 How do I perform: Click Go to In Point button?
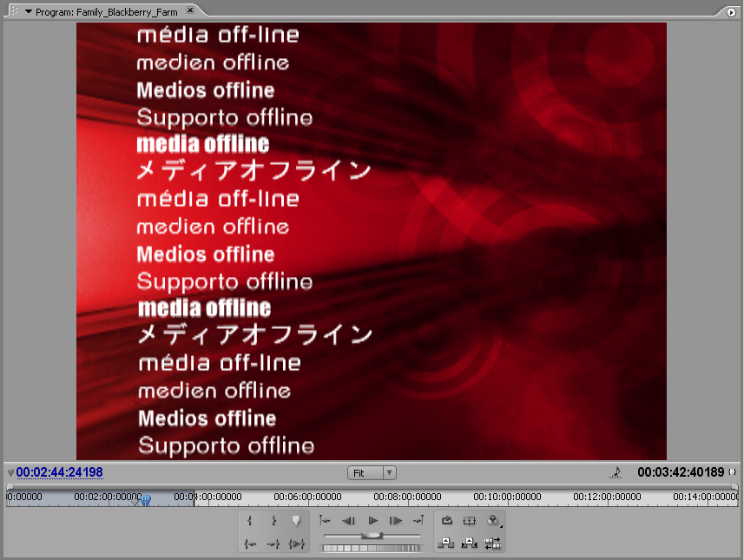tap(249, 544)
